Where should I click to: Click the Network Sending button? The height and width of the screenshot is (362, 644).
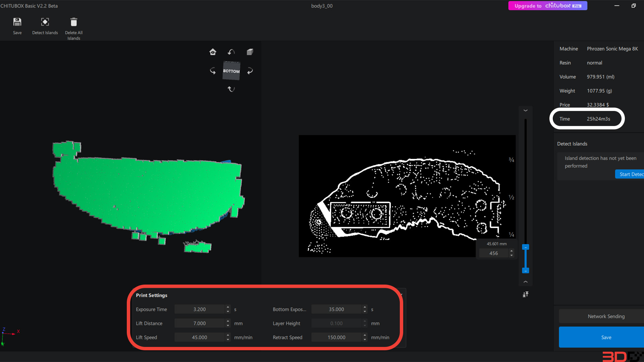(601, 316)
